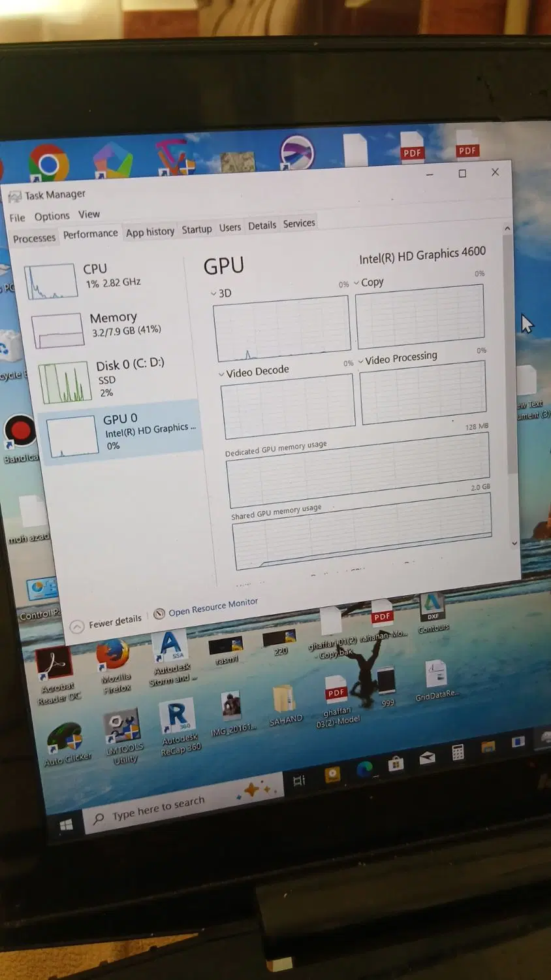The height and width of the screenshot is (980, 551).
Task: Open the GridDataRe file on desktop
Action: (437, 681)
